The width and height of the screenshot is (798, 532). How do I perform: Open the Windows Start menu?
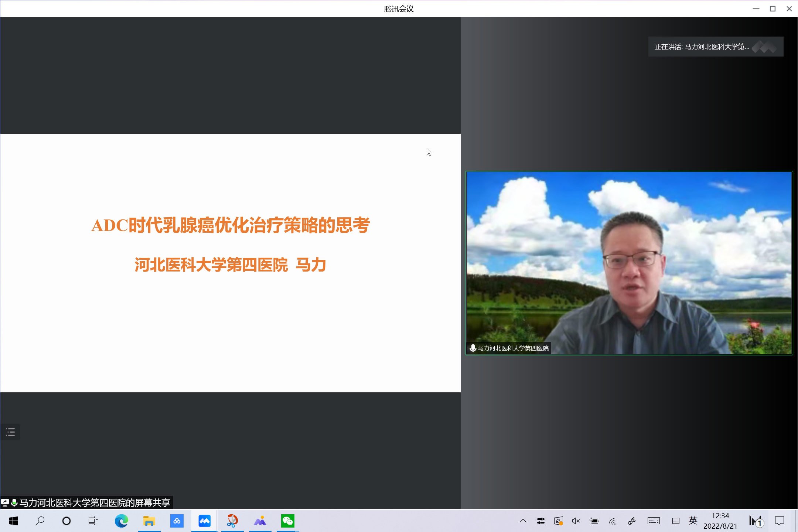coord(13,521)
